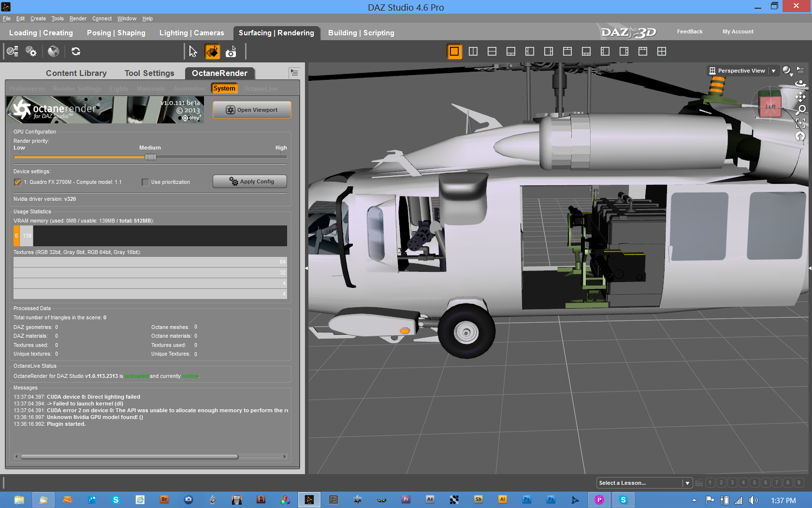812x508 pixels.
Task: Open the Materials sub-tab
Action: 151,89
